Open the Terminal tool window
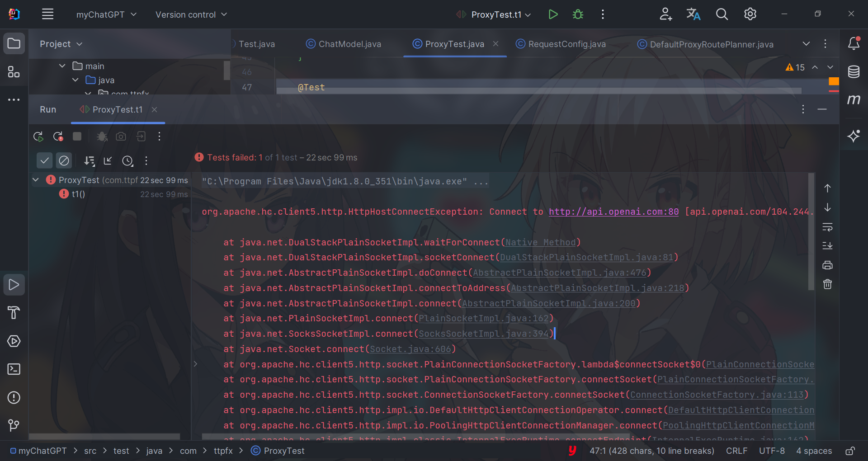868x461 pixels. tap(14, 369)
